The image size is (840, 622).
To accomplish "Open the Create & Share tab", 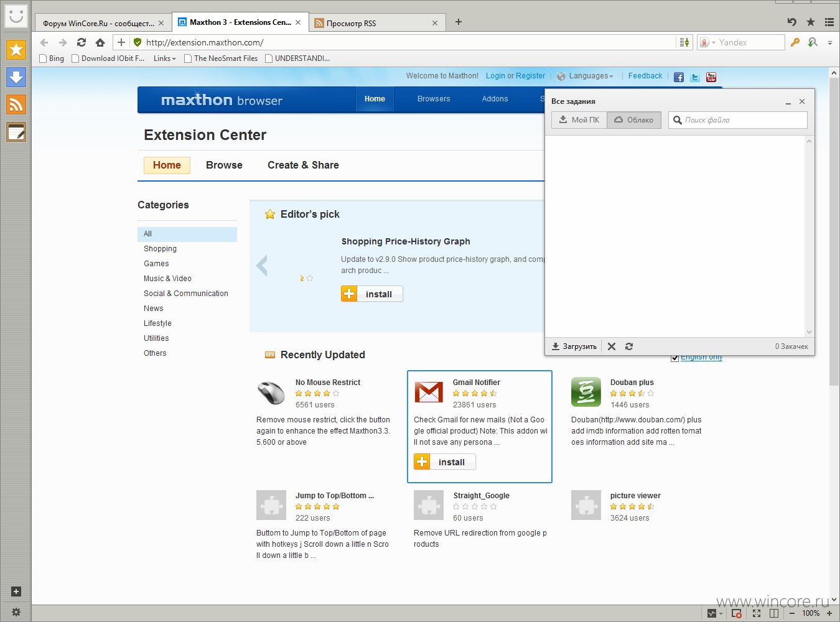I will coord(303,165).
